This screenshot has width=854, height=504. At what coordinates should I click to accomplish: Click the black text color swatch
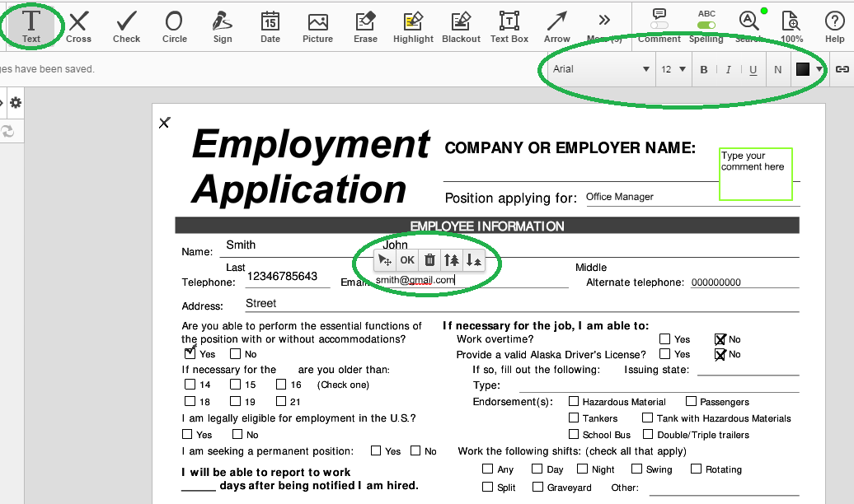pos(803,69)
